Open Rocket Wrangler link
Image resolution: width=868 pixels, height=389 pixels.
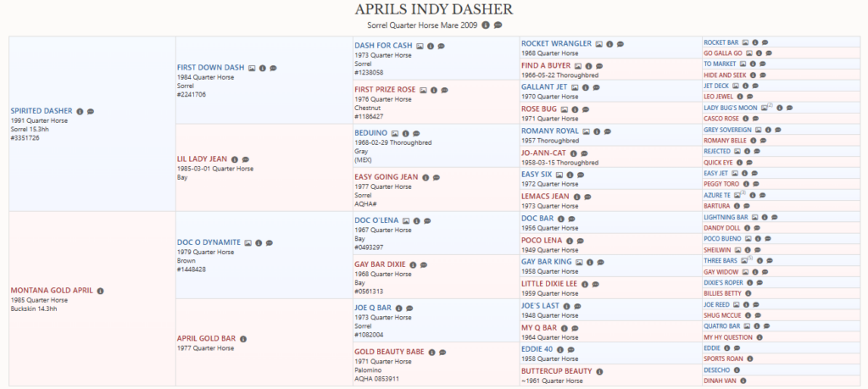tap(556, 44)
